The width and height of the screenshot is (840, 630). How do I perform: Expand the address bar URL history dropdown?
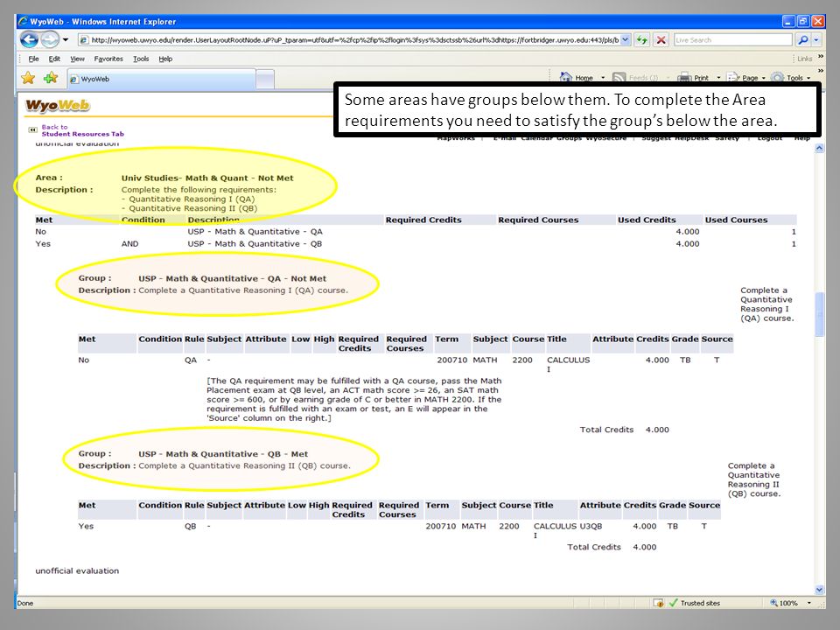coord(625,39)
